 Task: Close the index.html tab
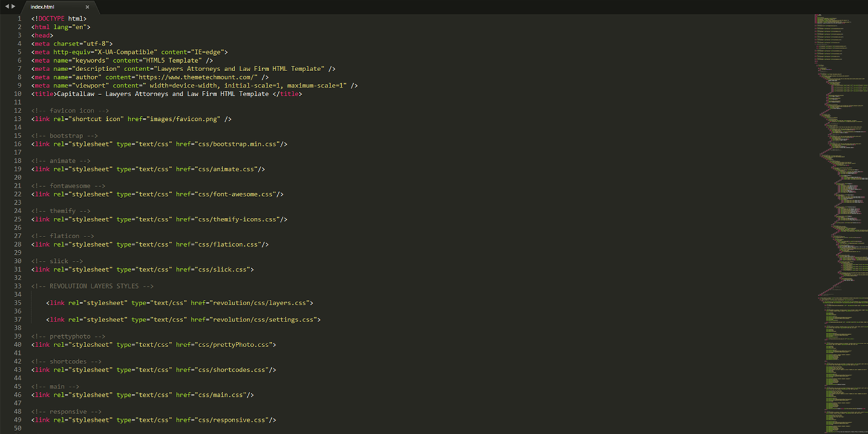[x=87, y=7]
